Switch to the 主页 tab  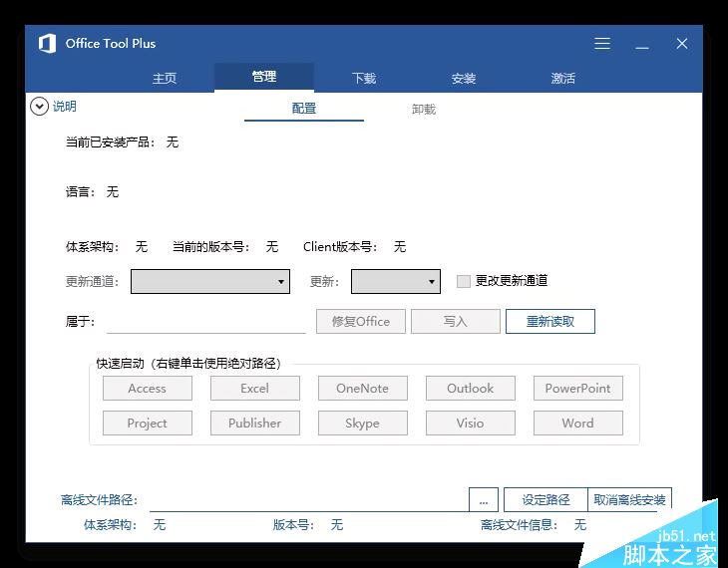pos(165,78)
